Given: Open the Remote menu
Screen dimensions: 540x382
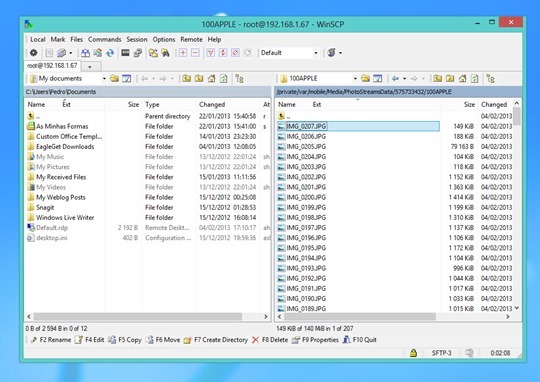Looking at the screenshot, I should pos(191,39).
